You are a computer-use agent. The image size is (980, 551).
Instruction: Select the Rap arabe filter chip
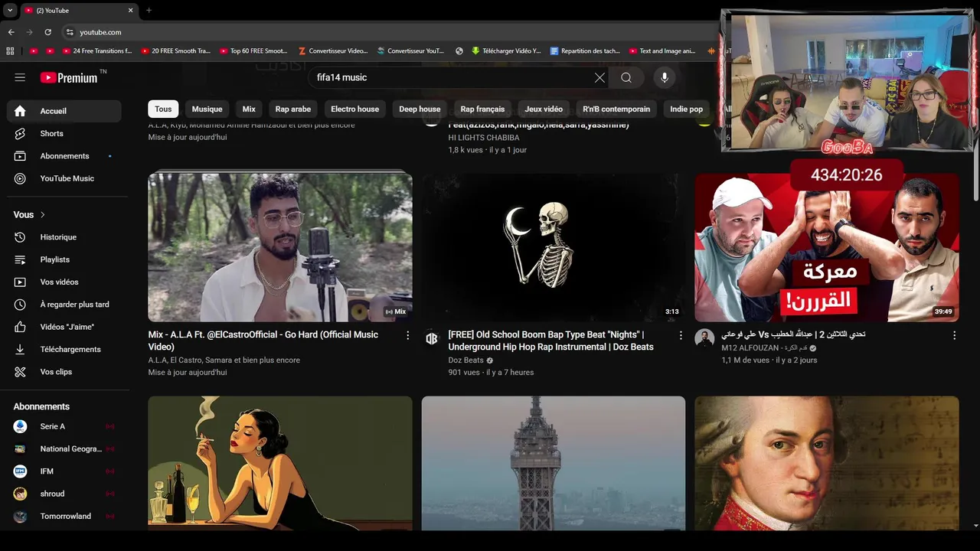point(293,109)
